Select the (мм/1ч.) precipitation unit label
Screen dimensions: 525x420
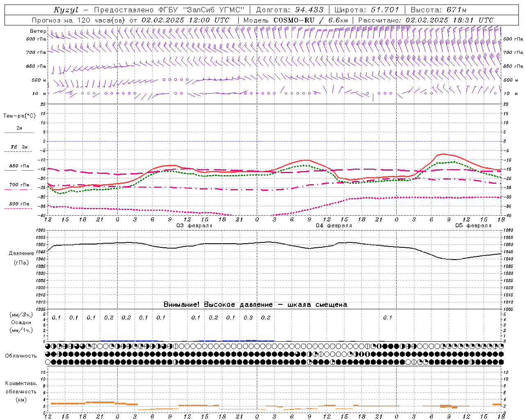[x=21, y=330]
